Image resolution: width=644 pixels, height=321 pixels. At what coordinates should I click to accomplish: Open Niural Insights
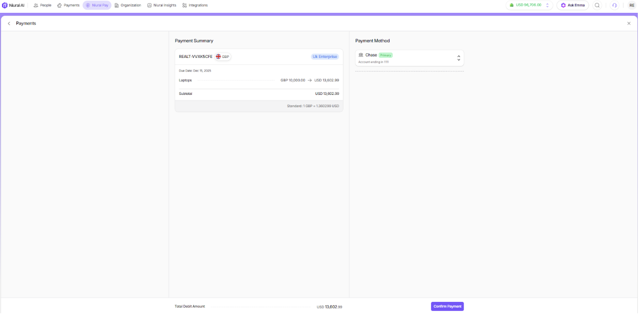pyautogui.click(x=162, y=5)
